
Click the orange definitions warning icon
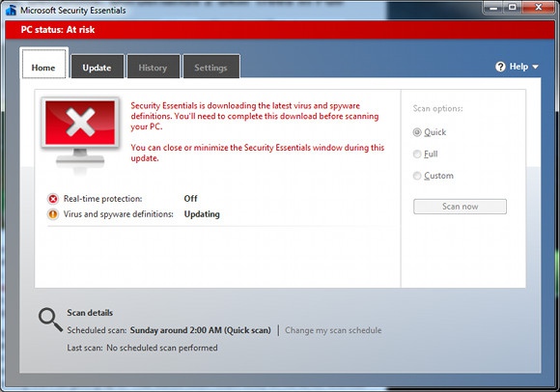click(x=53, y=214)
